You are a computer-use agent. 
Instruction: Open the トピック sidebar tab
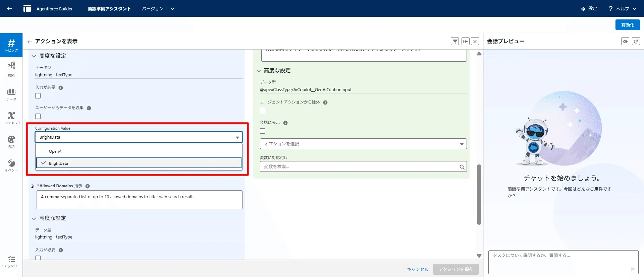tap(11, 45)
